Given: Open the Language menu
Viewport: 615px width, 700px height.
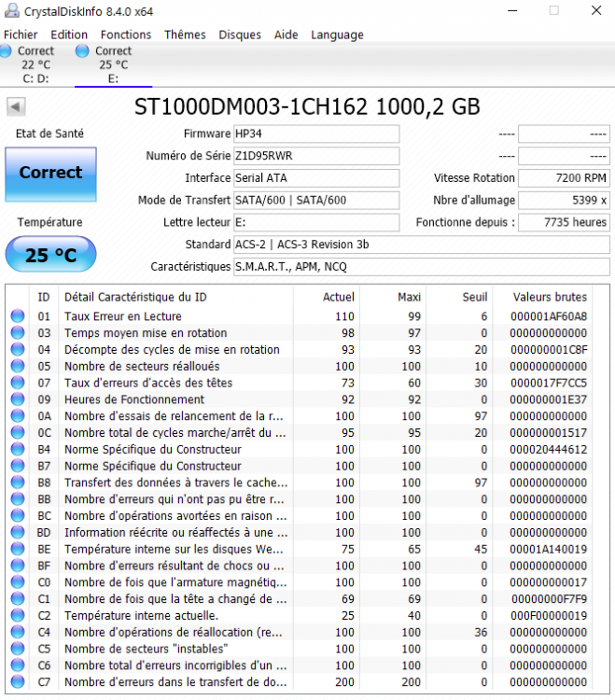Looking at the screenshot, I should (337, 35).
